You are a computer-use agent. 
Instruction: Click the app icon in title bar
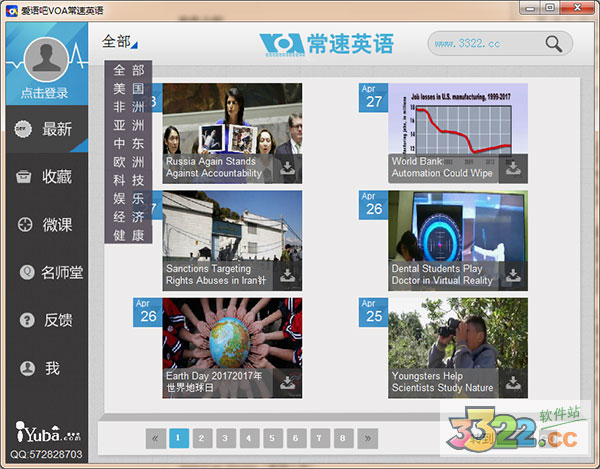point(12,10)
